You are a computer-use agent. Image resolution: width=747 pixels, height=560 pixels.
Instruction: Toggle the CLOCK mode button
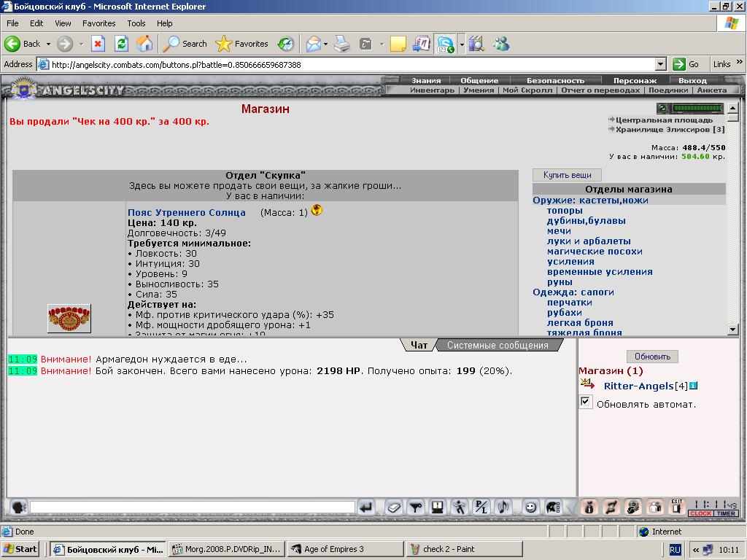tap(701, 513)
